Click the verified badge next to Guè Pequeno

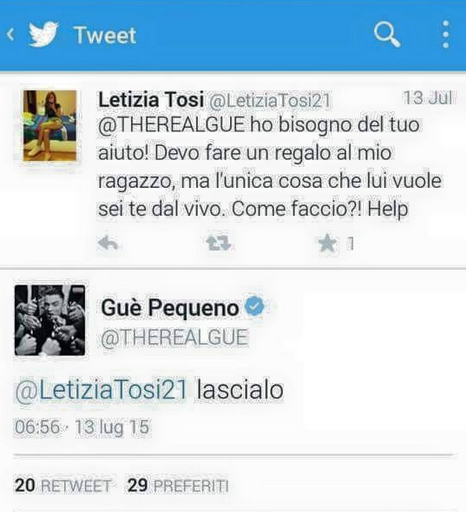[255, 306]
